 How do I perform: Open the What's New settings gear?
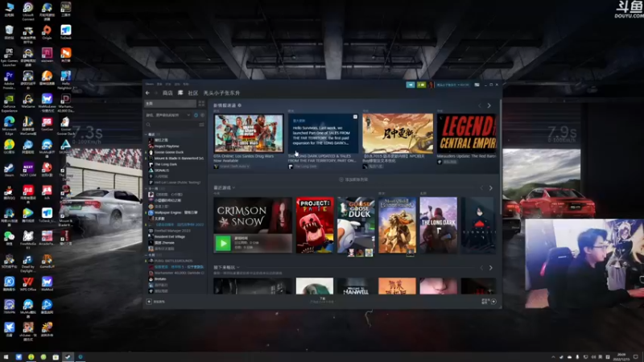(240, 105)
